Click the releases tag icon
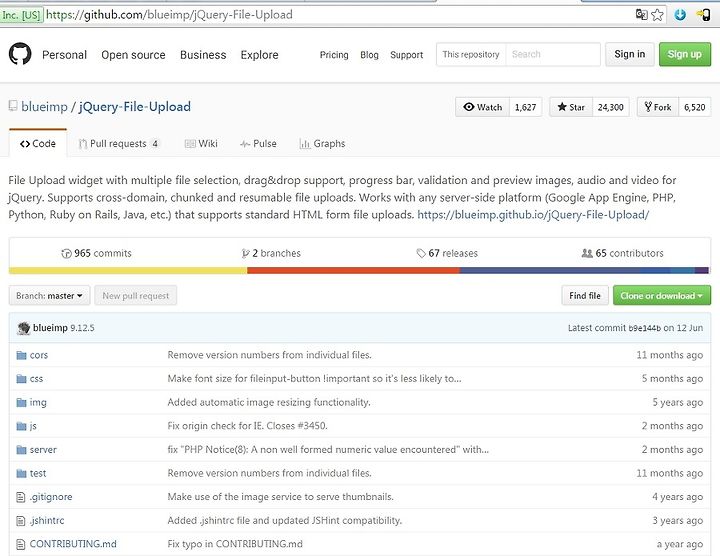Viewport: 720px width, 556px height. (x=421, y=253)
